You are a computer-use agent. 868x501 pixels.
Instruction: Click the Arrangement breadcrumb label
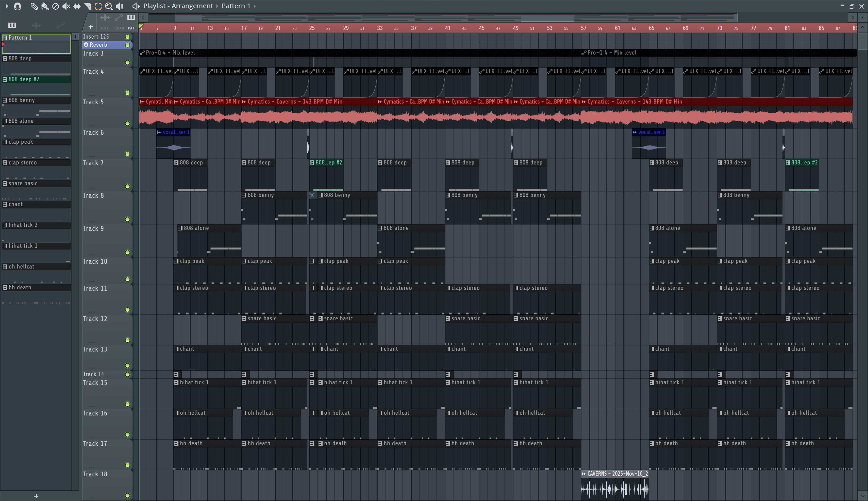click(193, 6)
